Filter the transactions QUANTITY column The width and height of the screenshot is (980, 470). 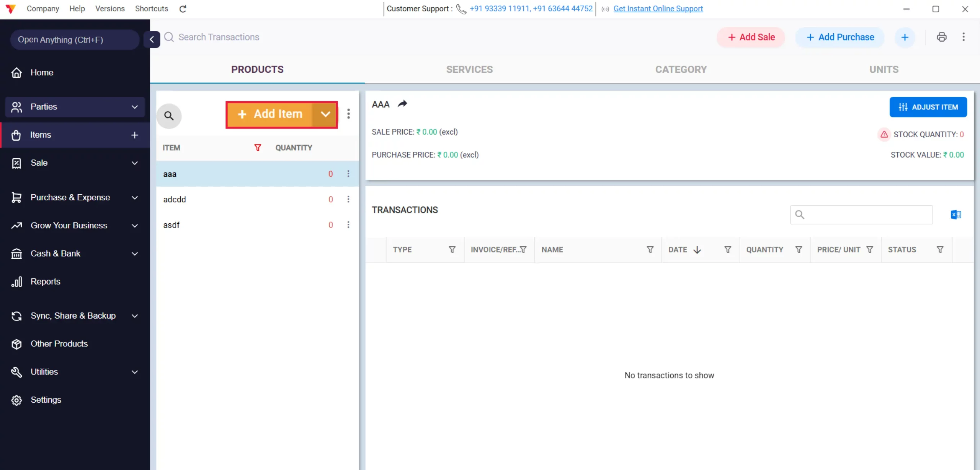tap(799, 250)
